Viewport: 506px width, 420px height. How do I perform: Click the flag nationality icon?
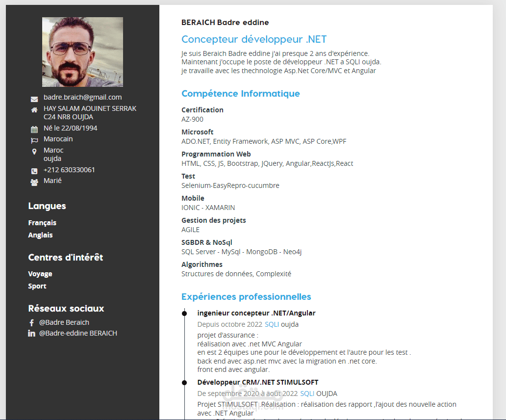coord(34,140)
